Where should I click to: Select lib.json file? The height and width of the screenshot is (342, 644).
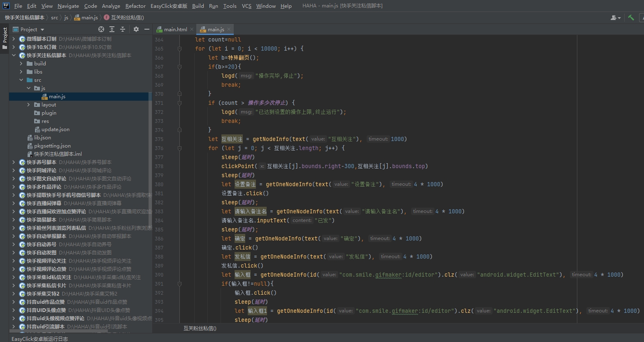[42, 137]
